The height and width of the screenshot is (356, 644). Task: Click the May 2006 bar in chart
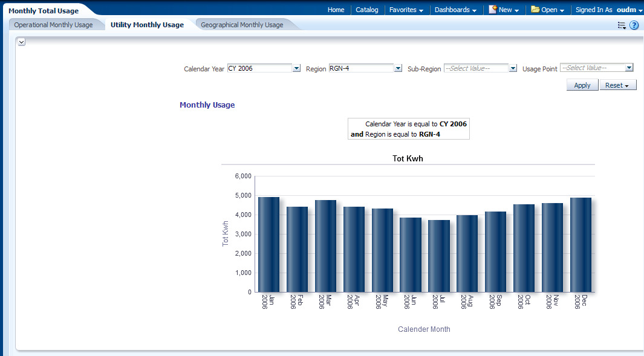[x=382, y=250]
